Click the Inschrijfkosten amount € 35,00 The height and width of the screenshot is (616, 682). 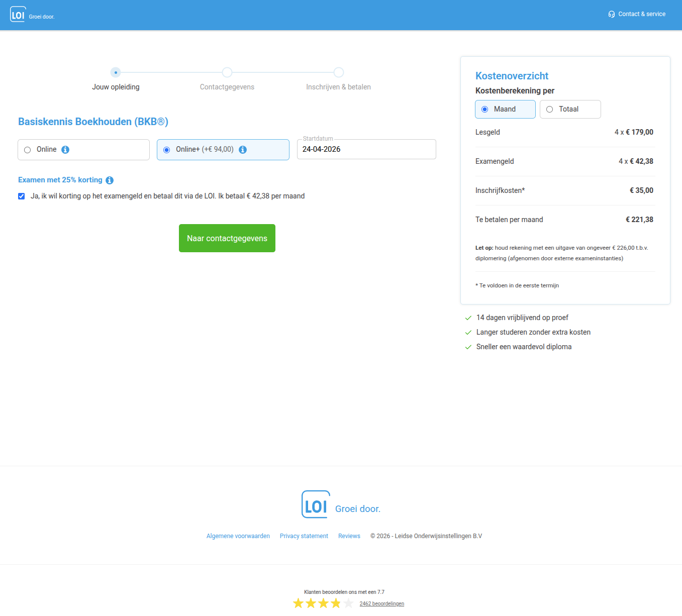(x=641, y=190)
